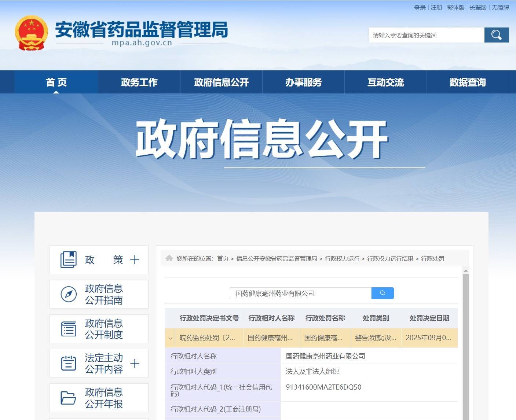Switch to the 数据查询 navigation tab
Screen dimensions: 516x420
[467, 82]
